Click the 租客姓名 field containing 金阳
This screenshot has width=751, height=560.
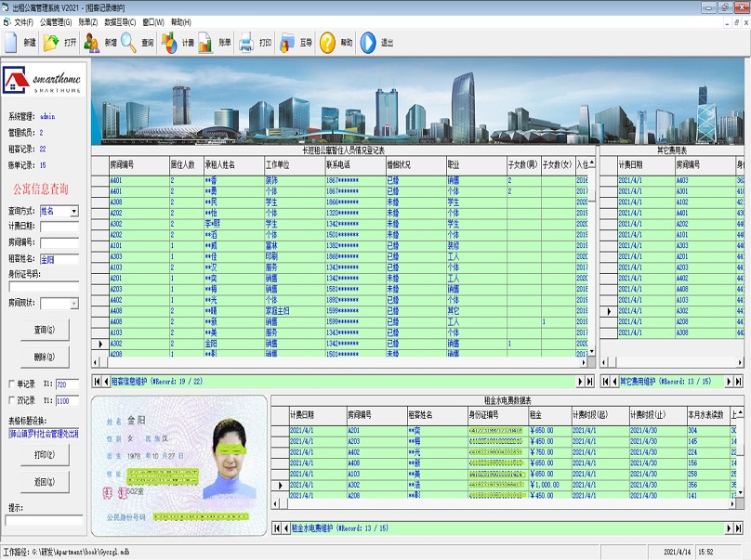pos(59,259)
